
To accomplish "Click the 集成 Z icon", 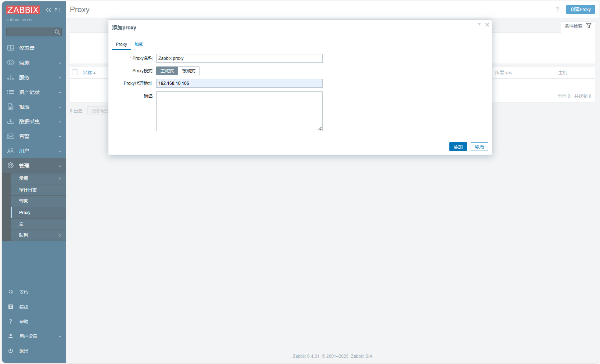I will click(x=11, y=307).
